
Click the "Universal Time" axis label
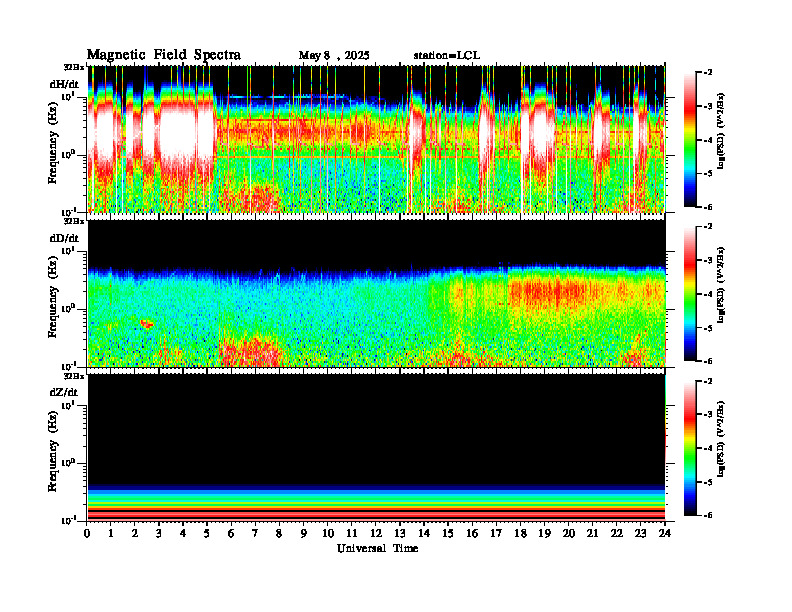click(x=378, y=548)
